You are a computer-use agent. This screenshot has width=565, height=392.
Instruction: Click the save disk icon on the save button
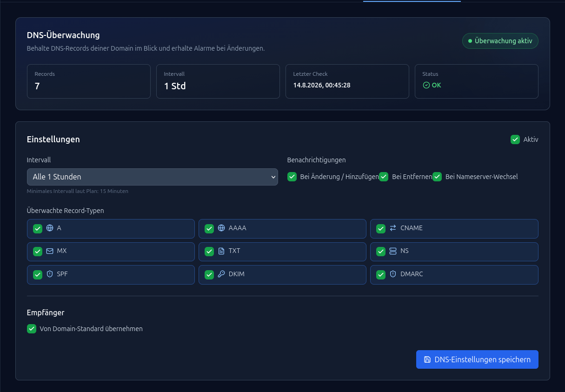coord(427,359)
